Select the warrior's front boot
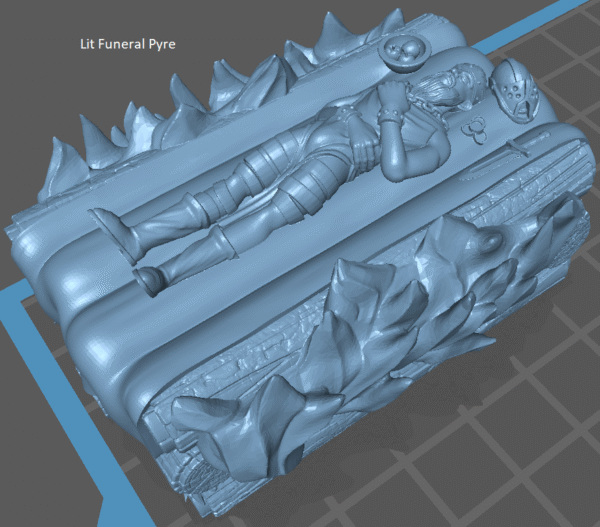Image resolution: width=600 pixels, height=527 pixels. click(150, 280)
